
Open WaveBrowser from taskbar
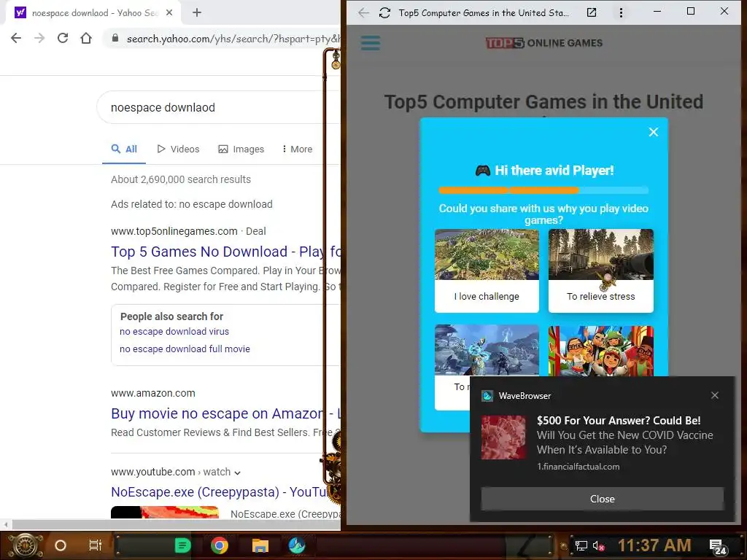click(x=297, y=545)
